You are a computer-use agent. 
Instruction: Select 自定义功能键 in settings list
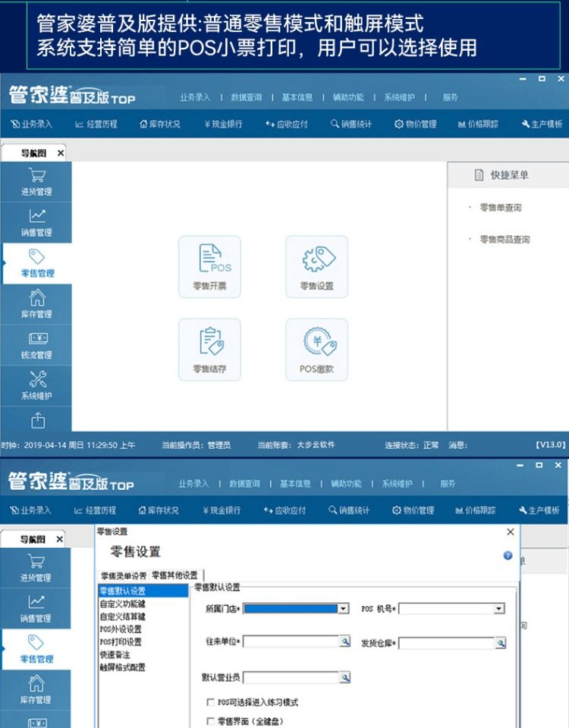[x=123, y=604]
